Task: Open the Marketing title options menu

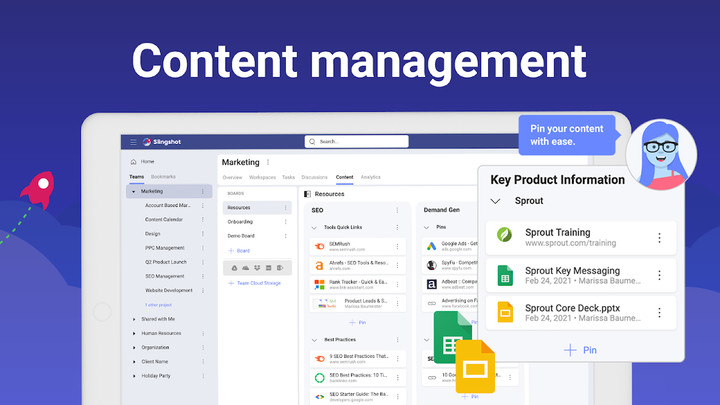Action: point(268,162)
